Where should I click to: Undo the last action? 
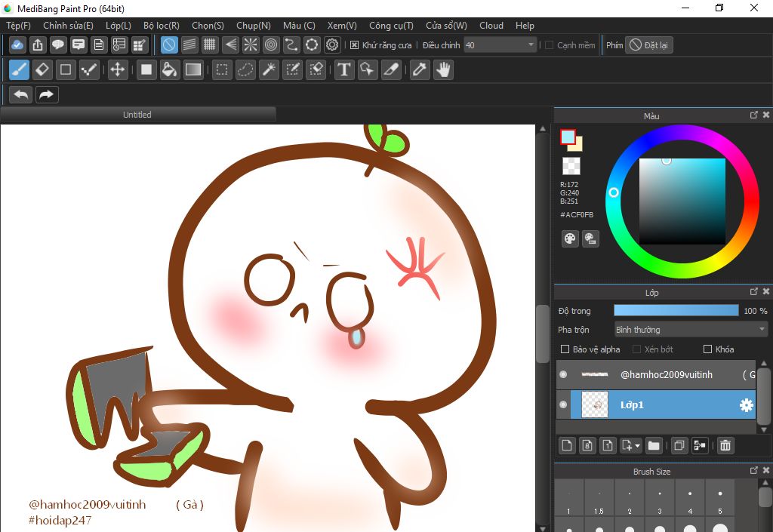(x=20, y=94)
